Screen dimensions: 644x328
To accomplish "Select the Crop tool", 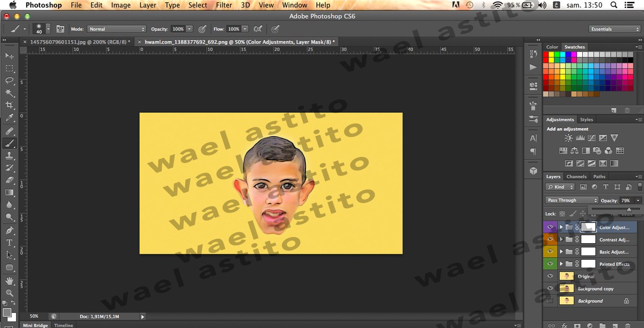I will [x=10, y=105].
